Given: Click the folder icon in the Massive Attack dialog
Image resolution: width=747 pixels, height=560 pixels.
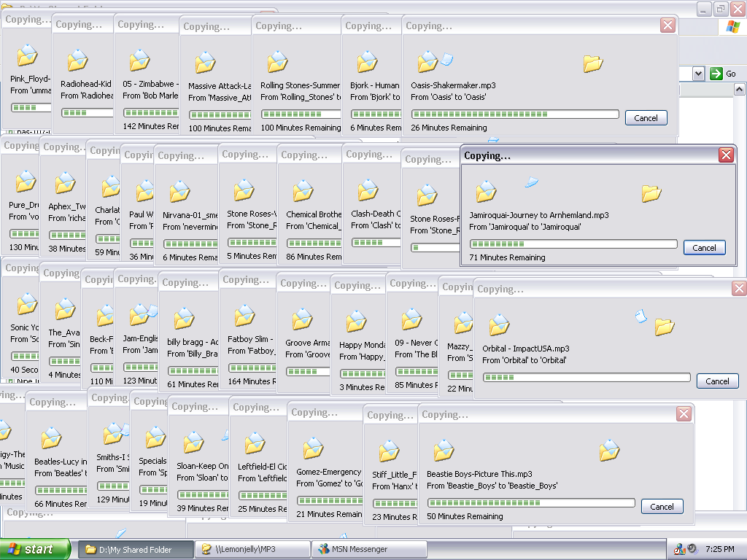Looking at the screenshot, I should (x=205, y=63).
